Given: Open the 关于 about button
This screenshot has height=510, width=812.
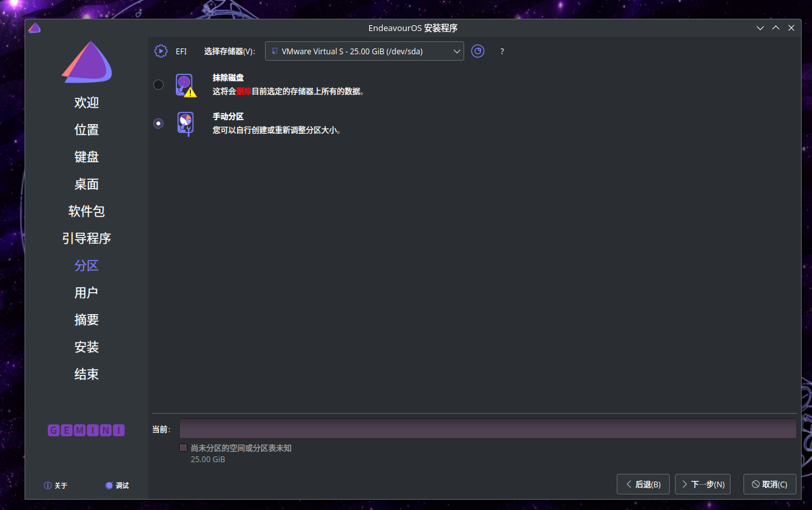Looking at the screenshot, I should click(x=56, y=485).
